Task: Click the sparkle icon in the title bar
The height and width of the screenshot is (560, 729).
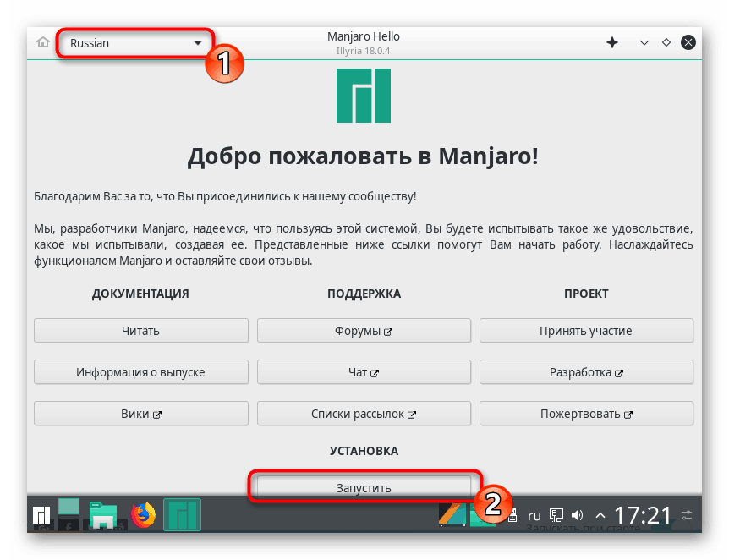Action: (611, 41)
